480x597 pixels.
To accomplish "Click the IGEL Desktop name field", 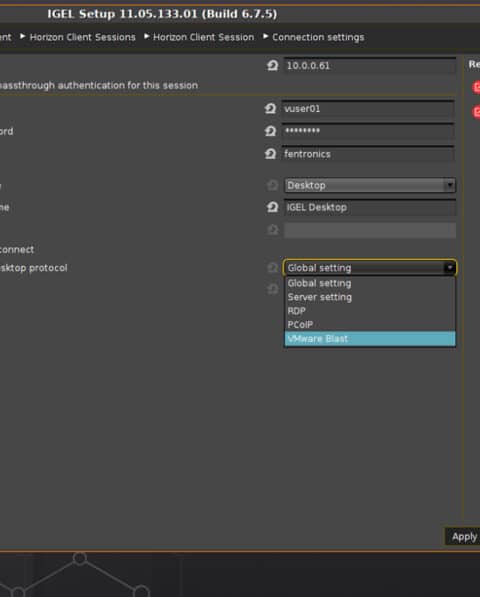I will 370,208.
